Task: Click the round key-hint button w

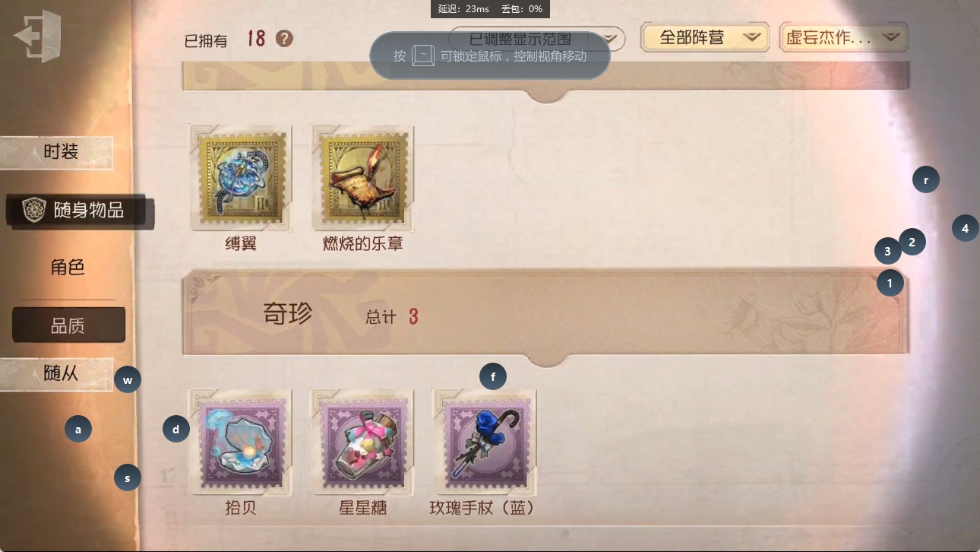Action: coord(128,379)
